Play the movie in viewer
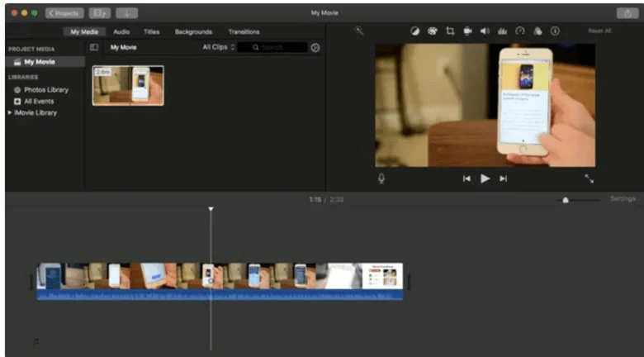The image size is (644, 357). point(485,178)
